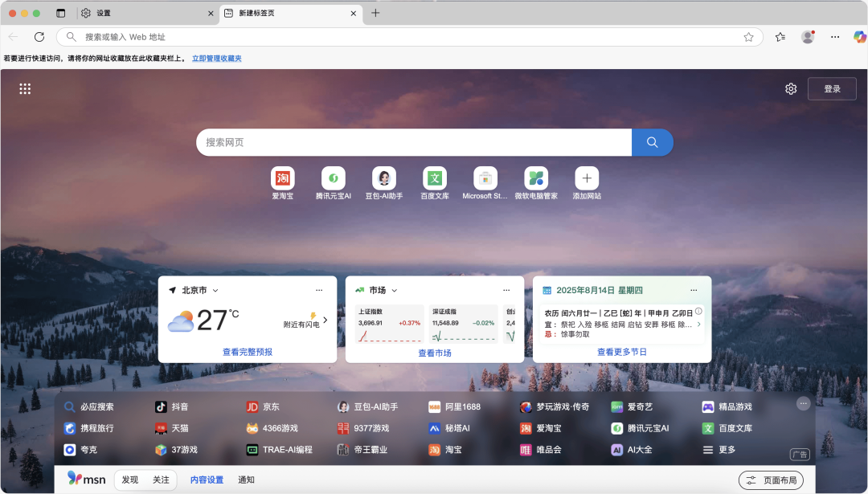This screenshot has width=868, height=494.
Task: Open 查看完整预报 full weather forecast link
Action: pyautogui.click(x=247, y=352)
